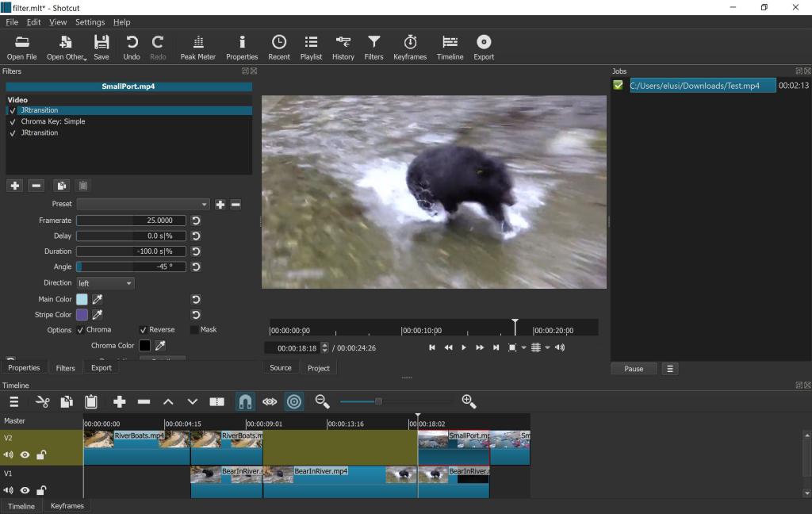Pick Main Color with the eyedropper
This screenshot has width=812, height=514.
click(98, 300)
